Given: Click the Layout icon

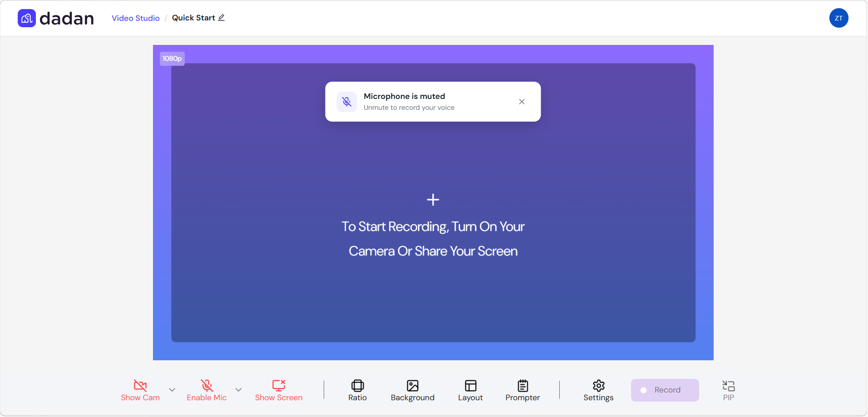Looking at the screenshot, I should point(470,389).
